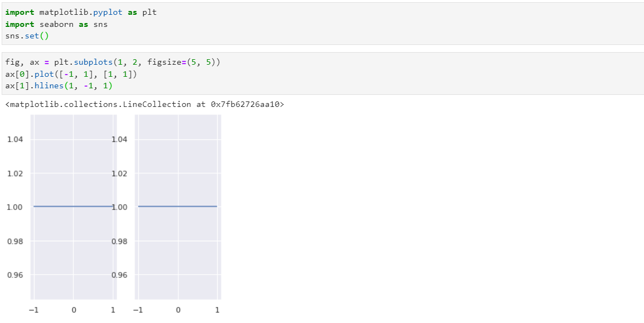
Task: Click the second code cell with subplots
Action: pos(322,74)
